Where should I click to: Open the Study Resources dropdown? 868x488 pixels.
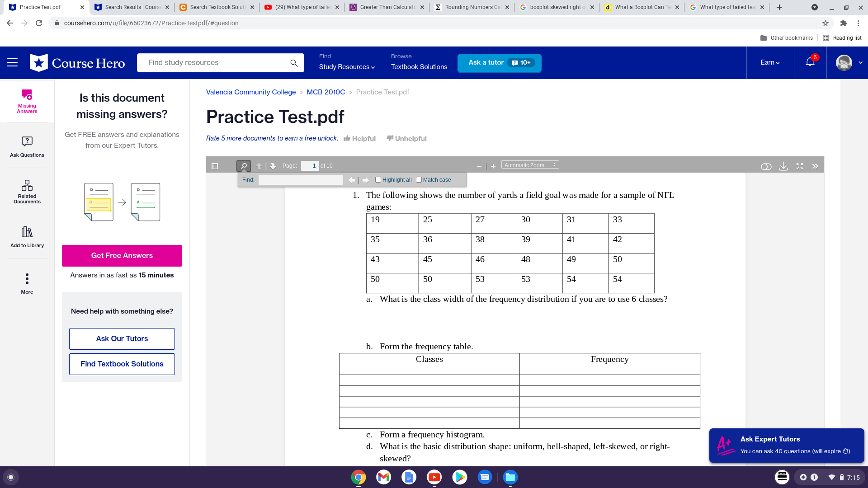pos(346,66)
